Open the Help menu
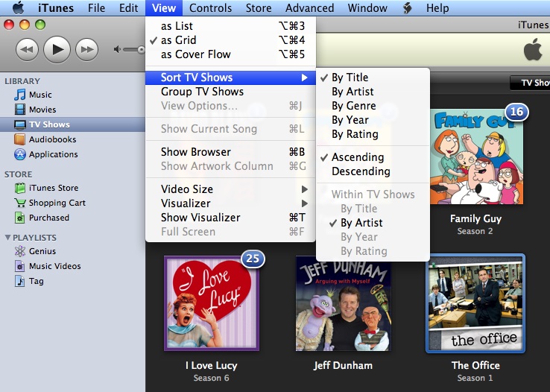The height and width of the screenshot is (392, 550). 437,7
